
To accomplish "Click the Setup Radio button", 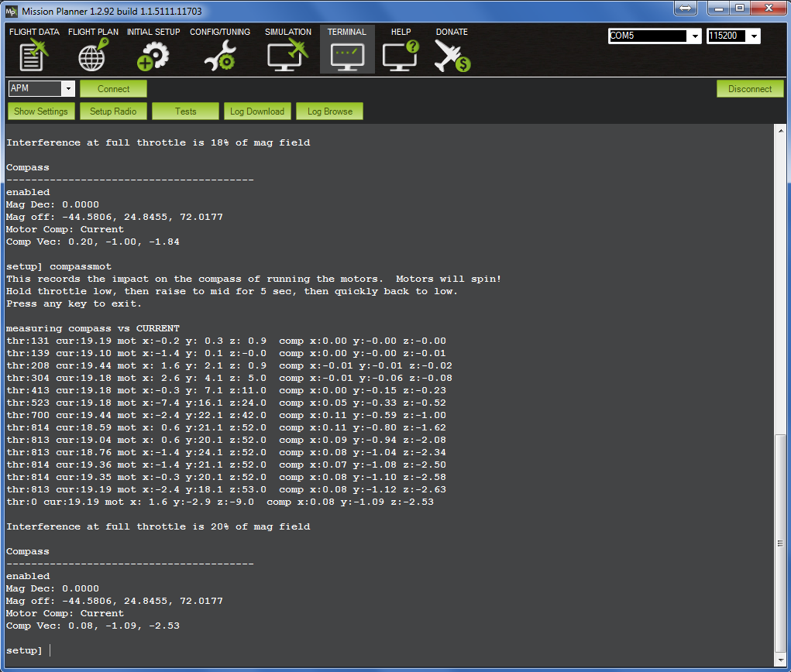I will tap(113, 111).
